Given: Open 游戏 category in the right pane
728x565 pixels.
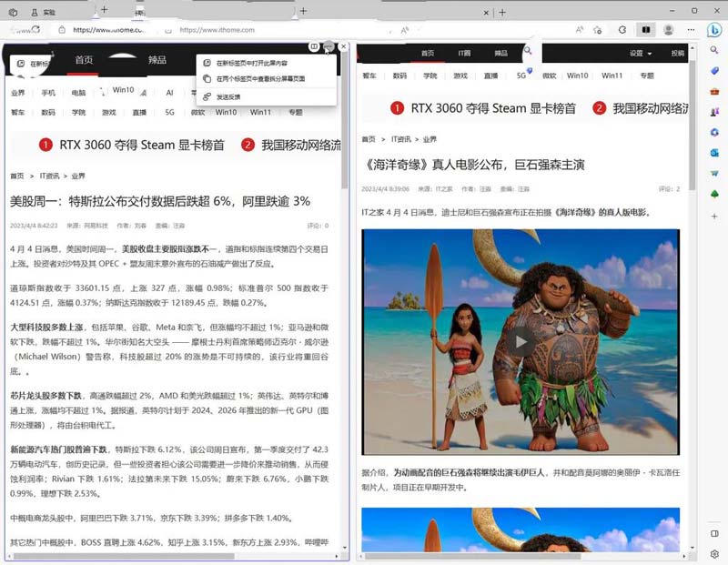Looking at the screenshot, I should [x=460, y=76].
